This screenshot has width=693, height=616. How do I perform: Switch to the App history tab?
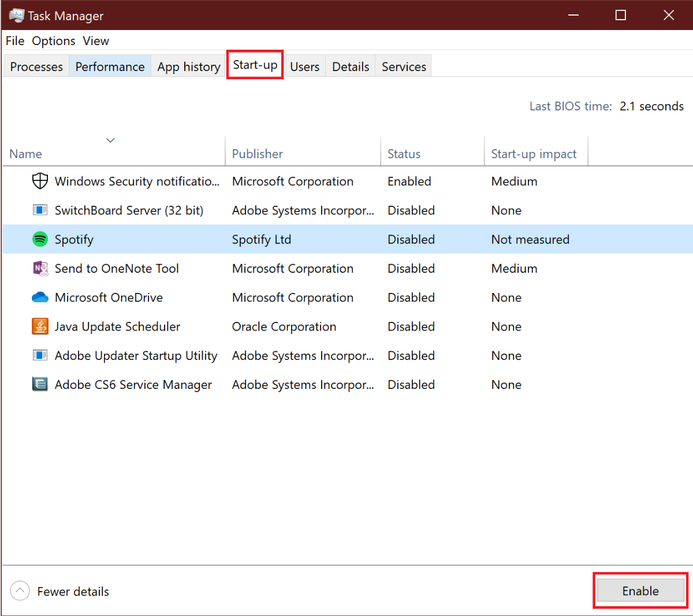click(189, 66)
